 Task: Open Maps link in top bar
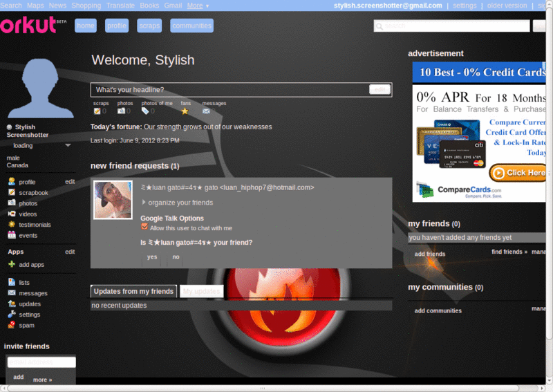[x=36, y=6]
